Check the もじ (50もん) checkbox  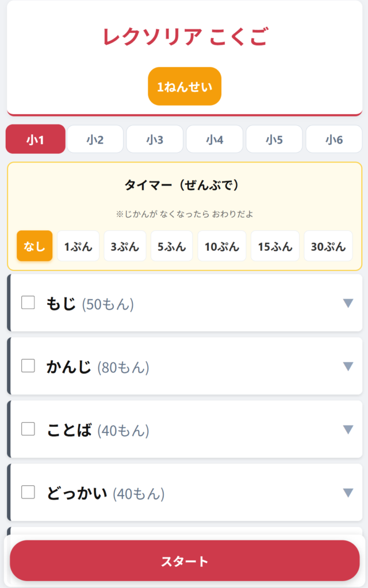click(x=28, y=303)
